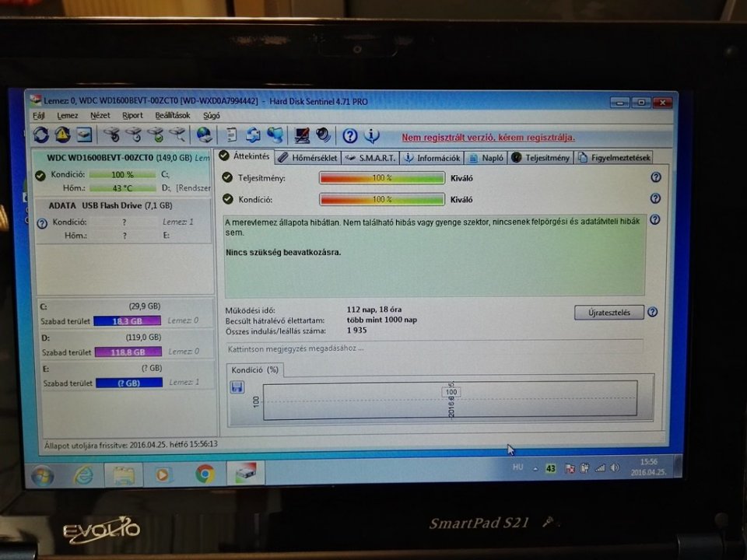Viewport: 747px width, 560px height.
Task: Switch to the Teljesítmény tab
Action: point(540,158)
